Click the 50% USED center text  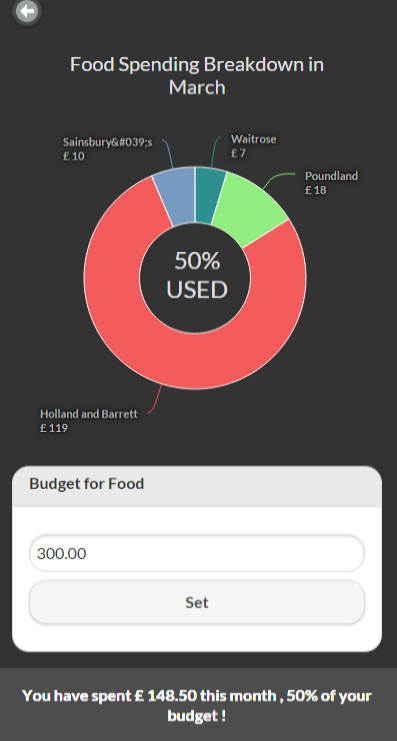(197, 275)
